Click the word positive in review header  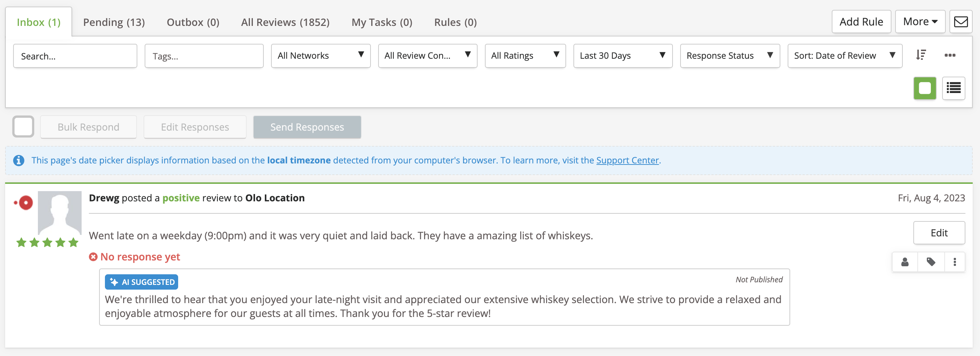[x=181, y=198]
